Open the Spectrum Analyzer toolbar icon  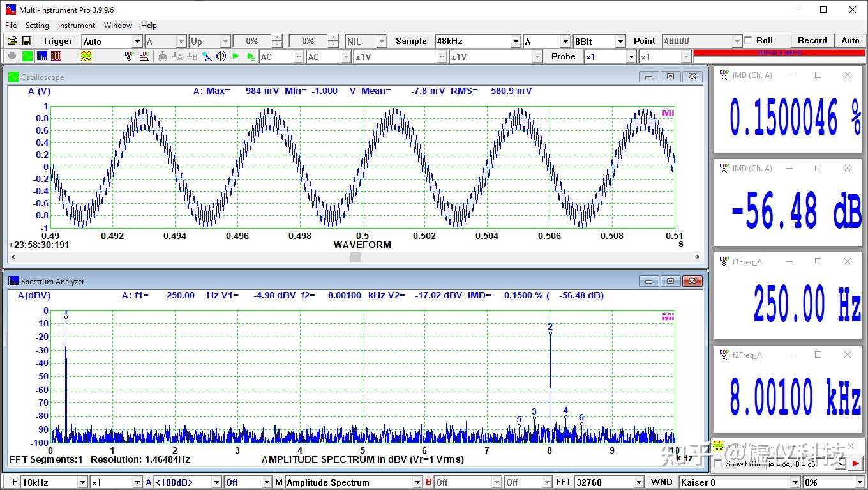(x=41, y=56)
